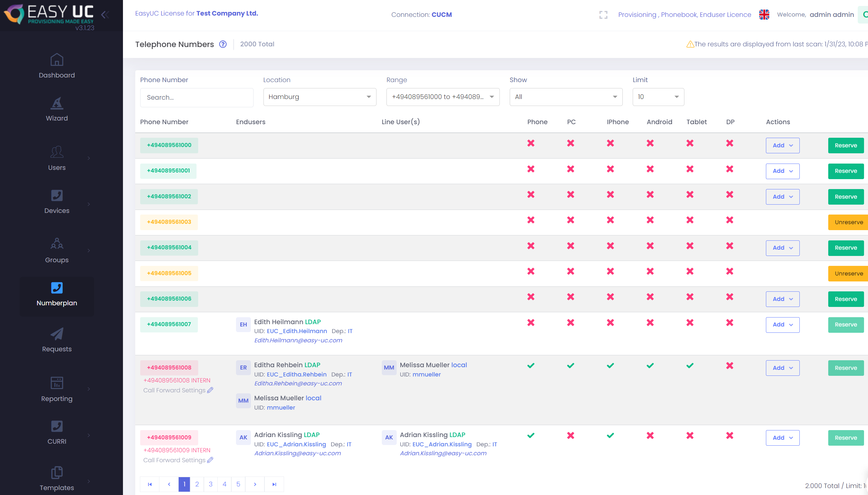Screen dimensions: 868x495
Task: Toggle fullscreen with the expand icon
Action: click(x=603, y=15)
